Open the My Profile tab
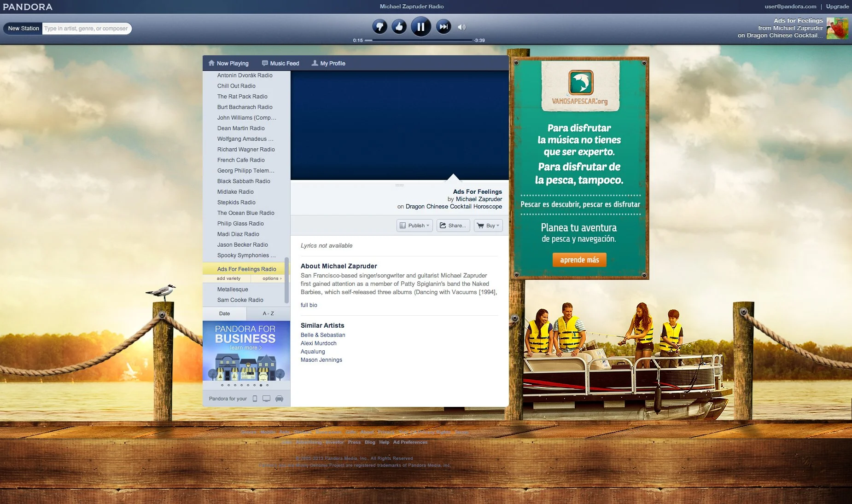This screenshot has width=852, height=504. coord(328,63)
